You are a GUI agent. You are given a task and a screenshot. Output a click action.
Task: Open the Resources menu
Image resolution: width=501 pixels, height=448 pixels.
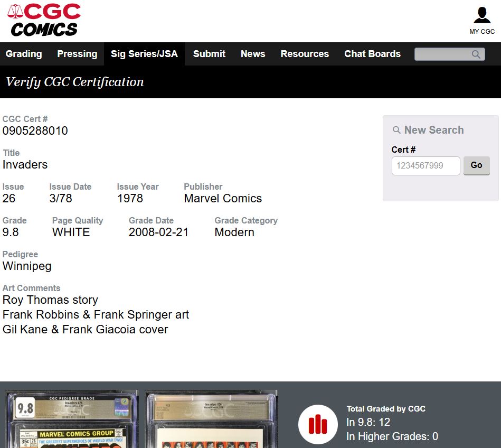pyautogui.click(x=305, y=54)
